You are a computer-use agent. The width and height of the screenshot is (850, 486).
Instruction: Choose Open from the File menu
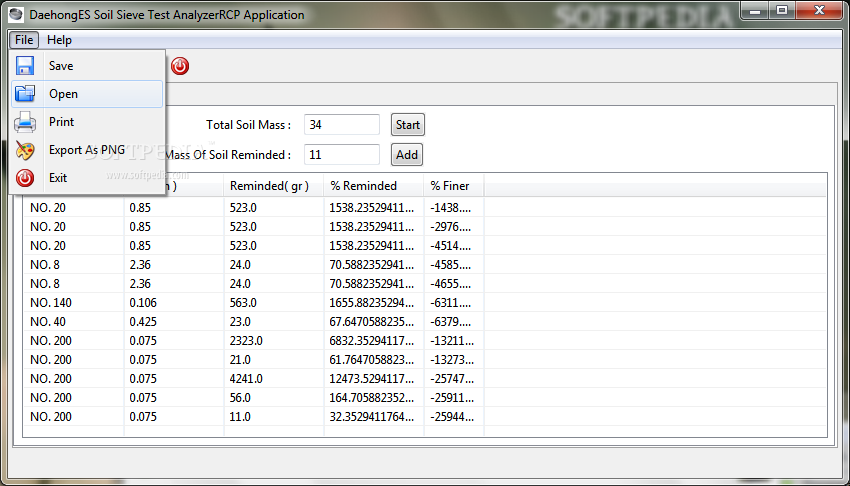coord(87,94)
